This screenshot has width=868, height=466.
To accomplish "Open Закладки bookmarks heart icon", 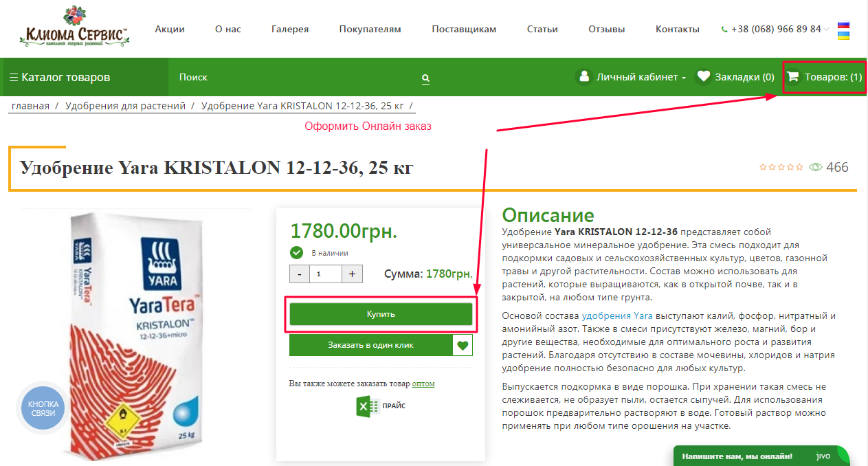I will [703, 77].
